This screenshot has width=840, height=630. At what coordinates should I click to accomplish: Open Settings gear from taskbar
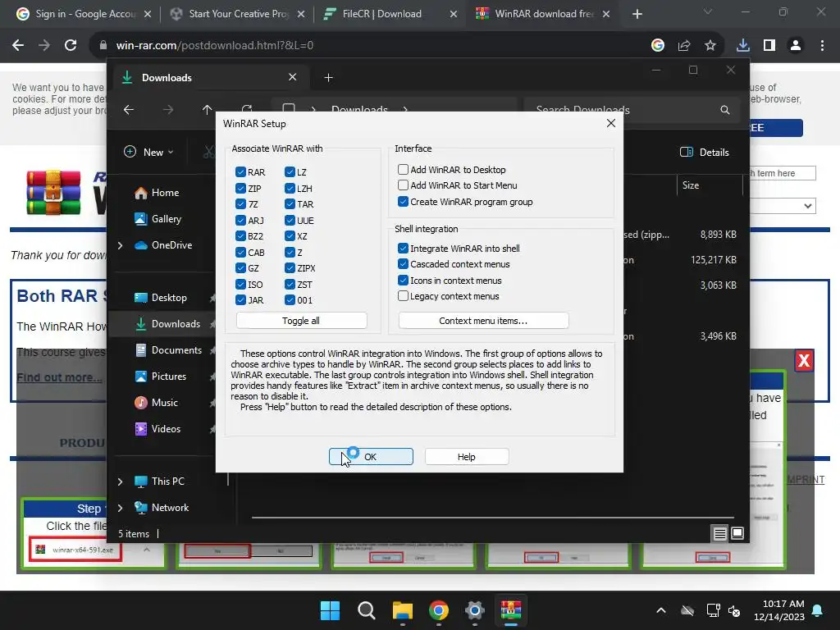[475, 610]
